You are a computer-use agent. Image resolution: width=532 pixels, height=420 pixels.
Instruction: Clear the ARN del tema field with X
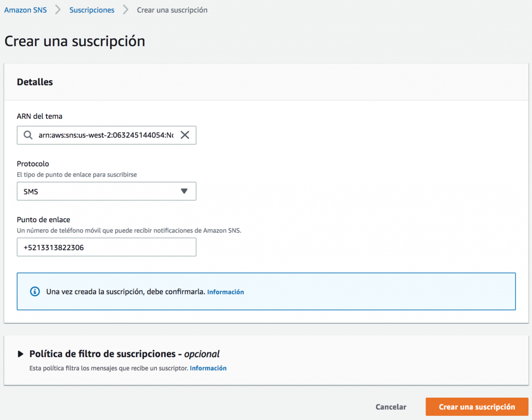point(184,136)
